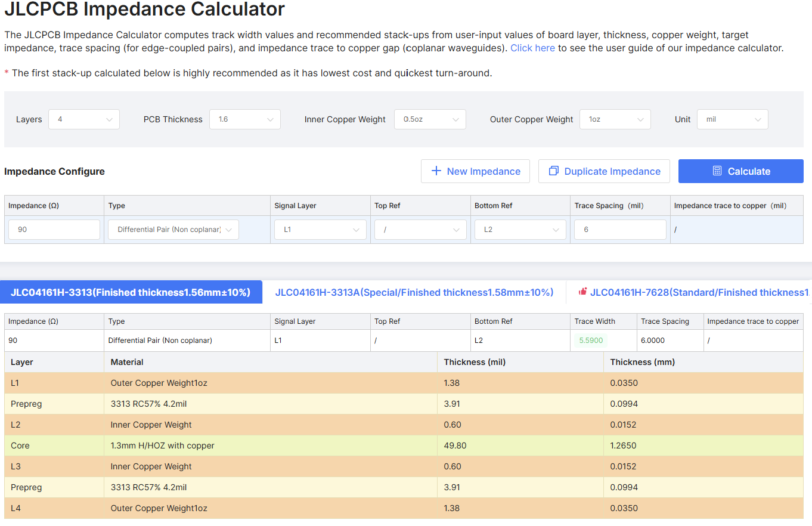This screenshot has height=526, width=812.
Task: Open the impedance calculator user guide link
Action: pyautogui.click(x=532, y=48)
